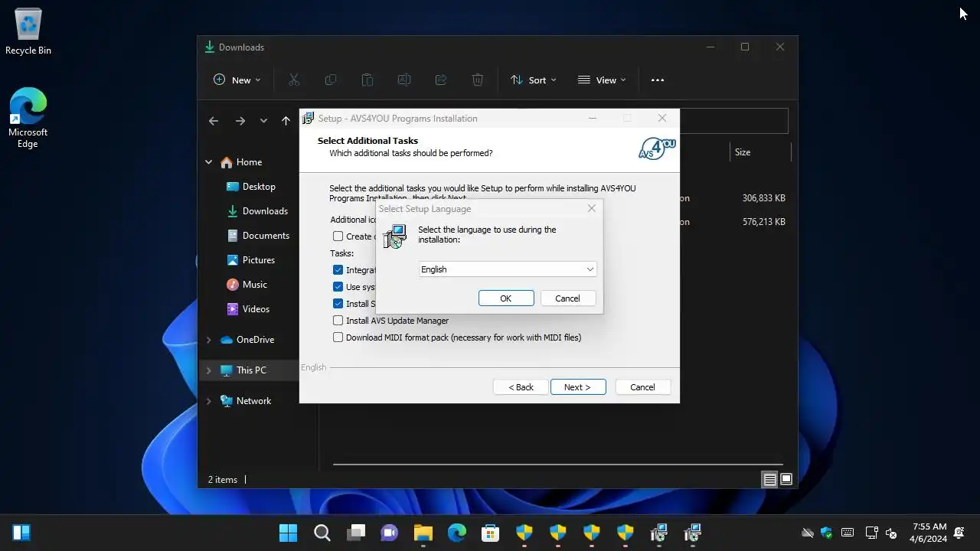Uncheck the Install S... task checkbox

pyautogui.click(x=338, y=304)
